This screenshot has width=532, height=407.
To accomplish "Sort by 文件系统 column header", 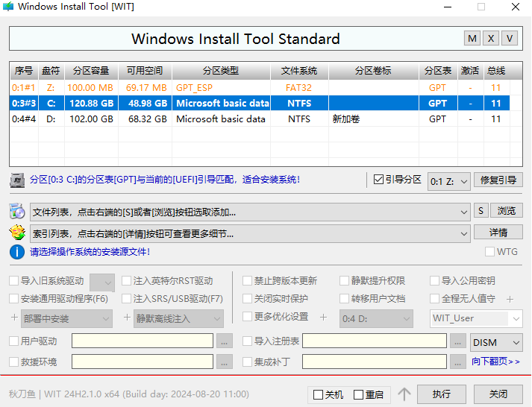I will (x=299, y=71).
